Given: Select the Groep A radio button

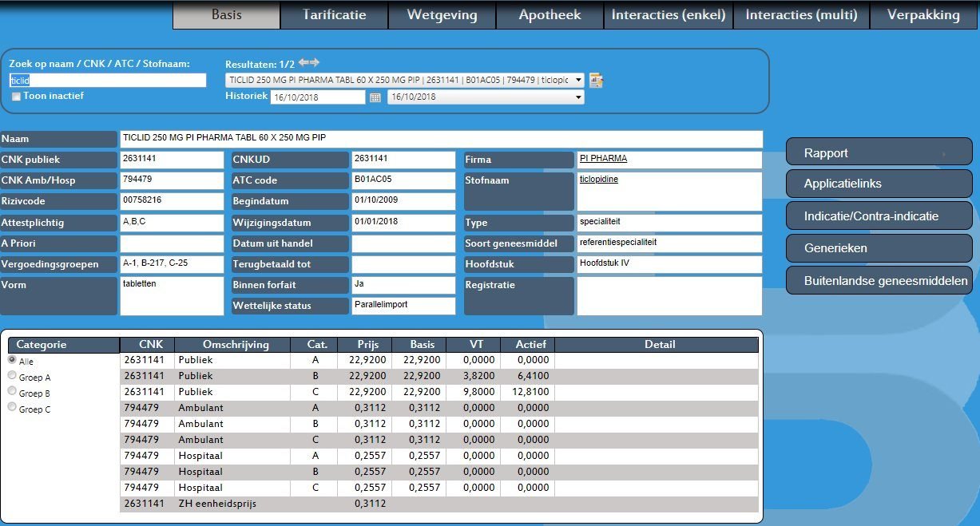Looking at the screenshot, I should coord(12,376).
